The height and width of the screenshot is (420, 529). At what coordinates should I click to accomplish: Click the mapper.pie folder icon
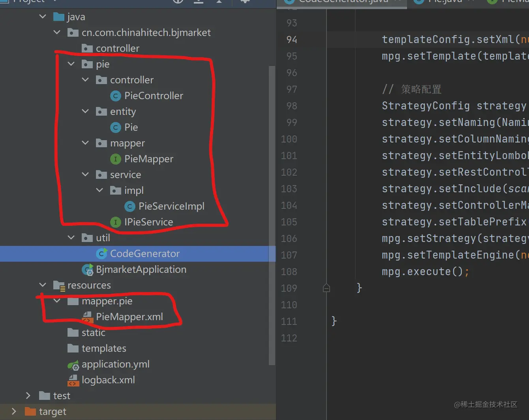point(73,301)
